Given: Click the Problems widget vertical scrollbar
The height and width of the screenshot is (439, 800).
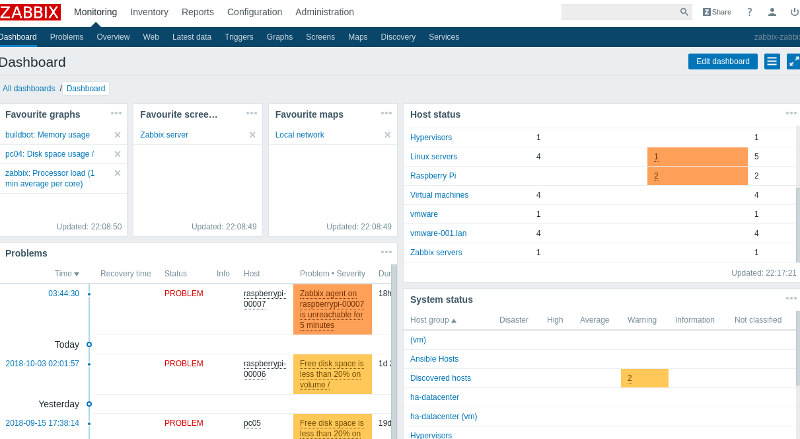Looking at the screenshot, I should [x=394, y=351].
